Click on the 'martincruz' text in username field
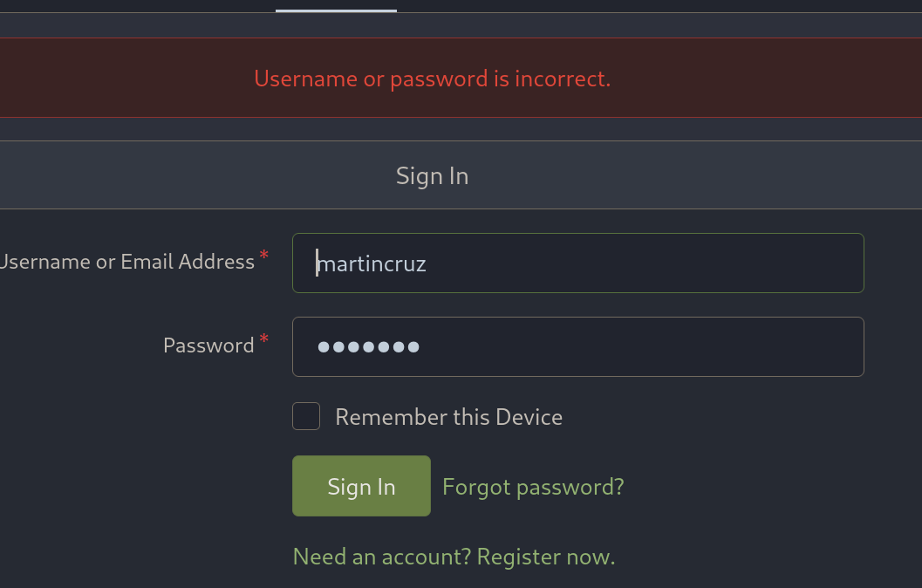Image resolution: width=922 pixels, height=588 pixels. [x=372, y=263]
